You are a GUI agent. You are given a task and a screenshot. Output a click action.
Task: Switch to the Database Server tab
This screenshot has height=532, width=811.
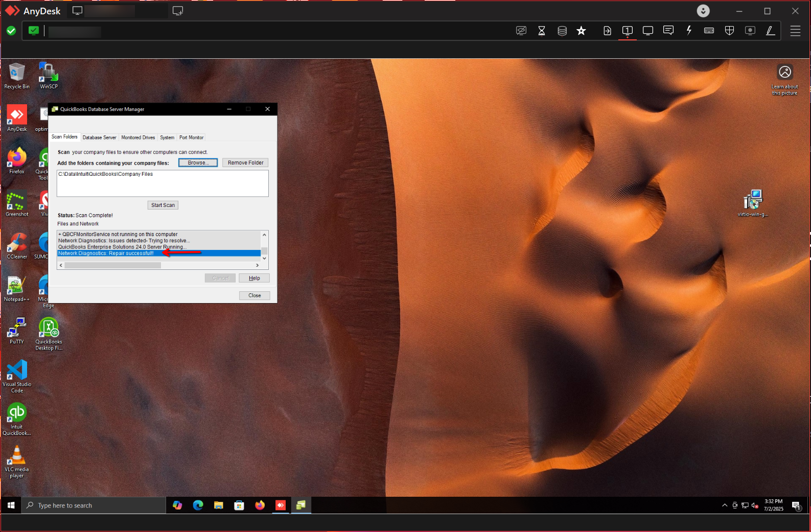pyautogui.click(x=99, y=137)
